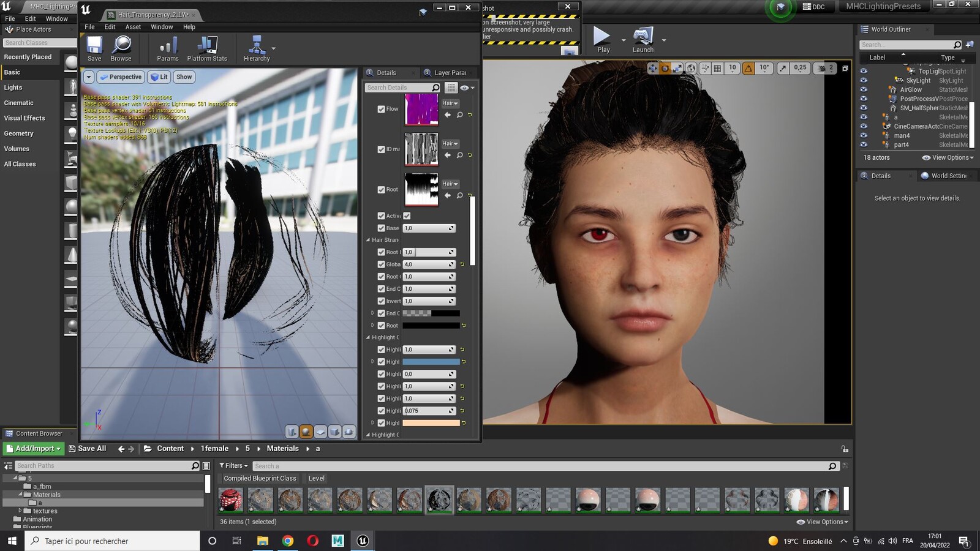980x551 pixels.
Task: Open the Help menu in material editor
Action: [x=189, y=27]
